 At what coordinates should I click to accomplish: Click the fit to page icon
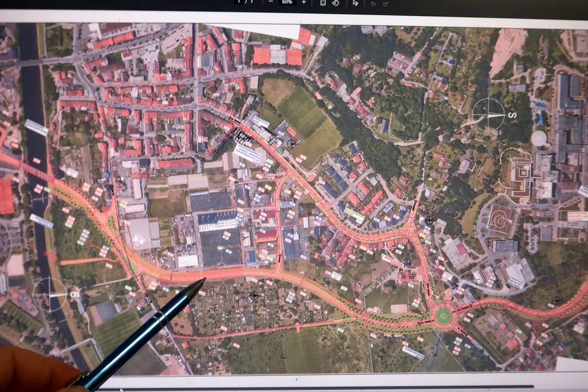pos(322,2)
